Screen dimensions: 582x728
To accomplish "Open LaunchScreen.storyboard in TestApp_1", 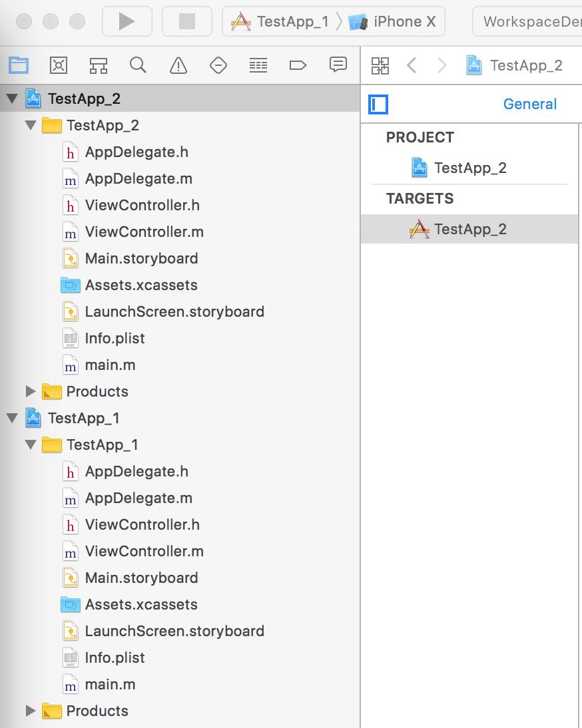I will [180, 631].
